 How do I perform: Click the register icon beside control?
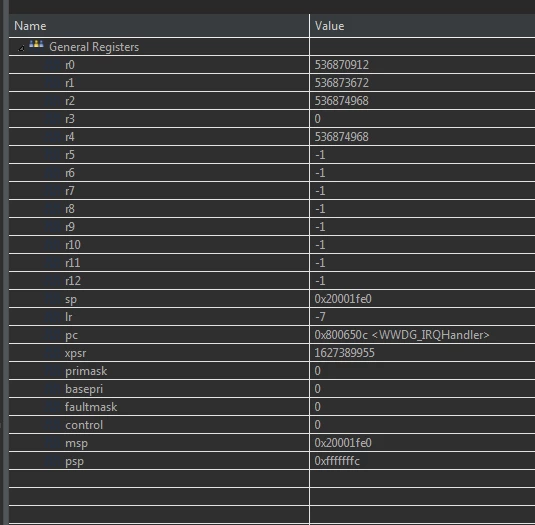click(53, 425)
